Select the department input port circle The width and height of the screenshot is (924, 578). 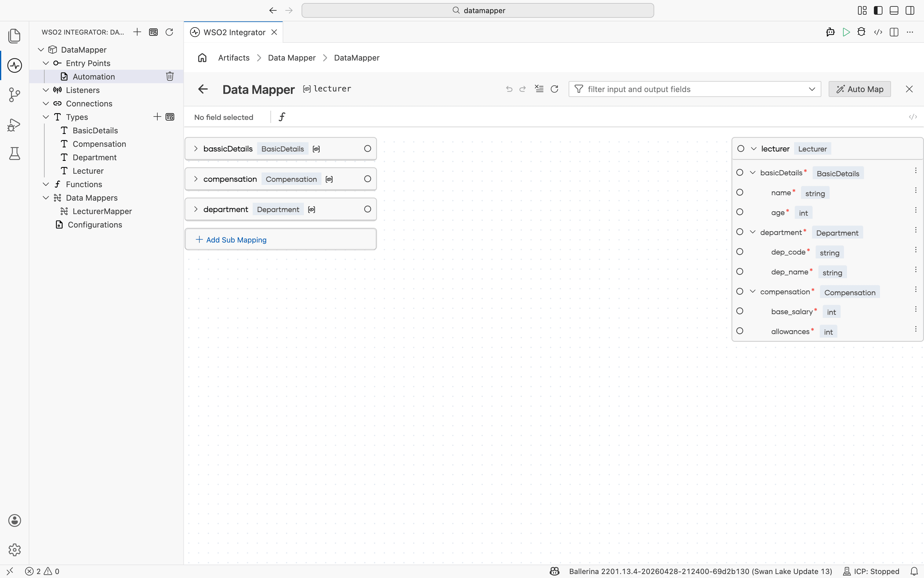(367, 209)
